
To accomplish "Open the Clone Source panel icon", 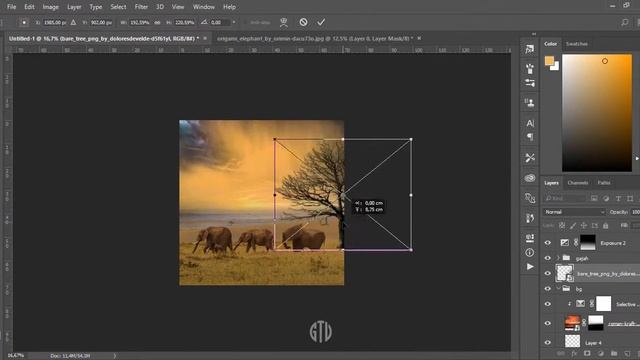I will [530, 102].
